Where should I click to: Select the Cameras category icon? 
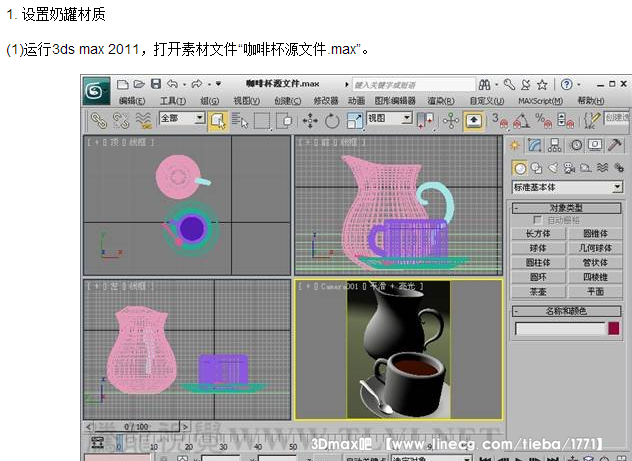[x=569, y=168]
